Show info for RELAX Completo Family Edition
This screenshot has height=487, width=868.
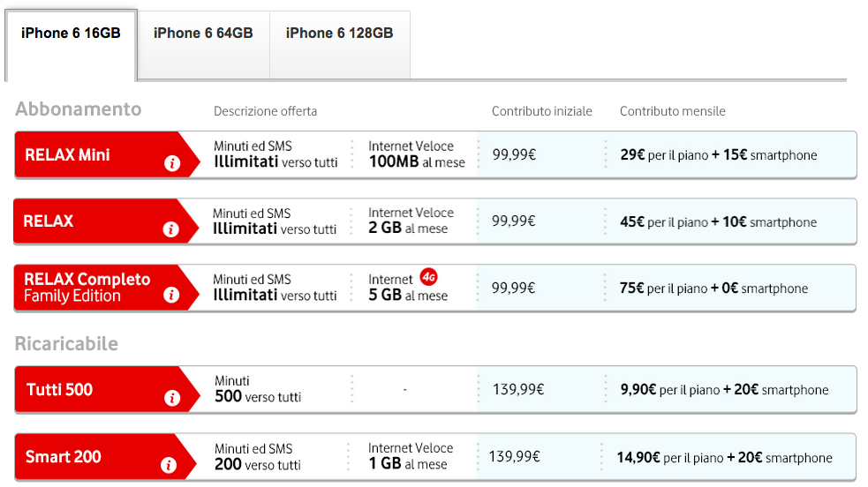point(171,296)
